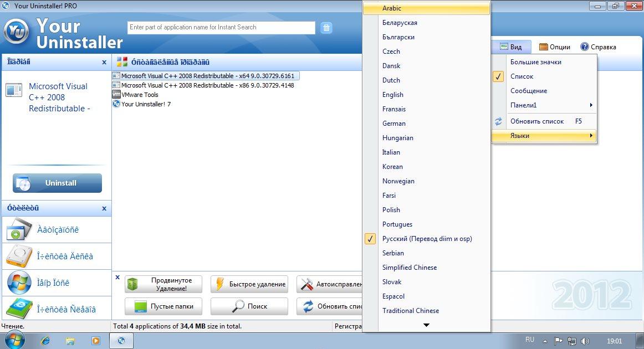The image size is (644, 349).
Task: Click the details-panel program icon
Action: (x=14, y=90)
